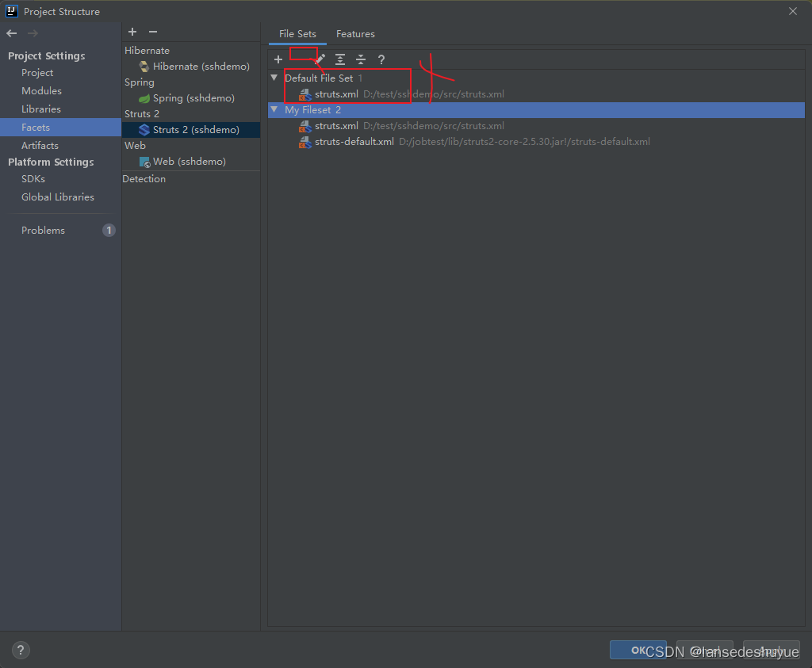Select Spring (sshdemo) facet

(x=193, y=98)
